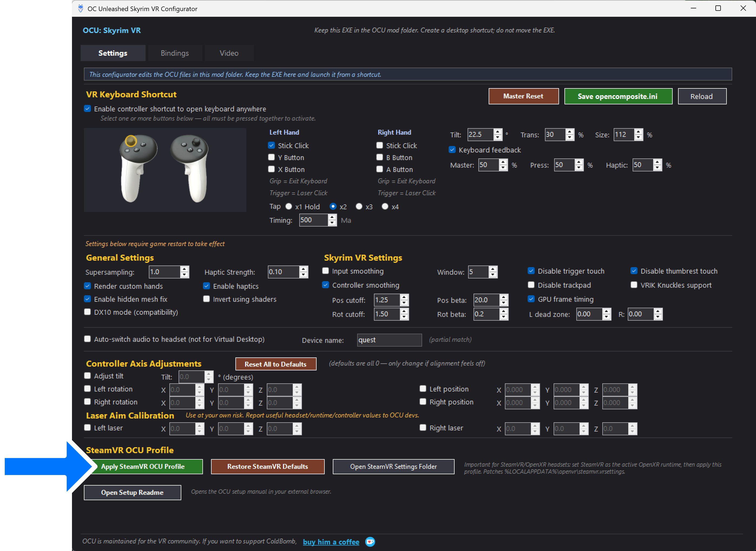Open SteamVR Settings Folder
This screenshot has height=551, width=756.
click(x=393, y=466)
